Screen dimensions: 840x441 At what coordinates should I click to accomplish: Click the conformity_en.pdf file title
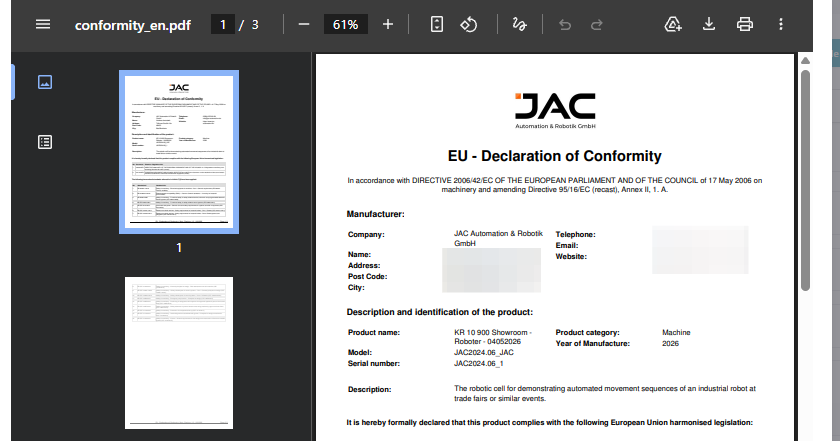[x=133, y=25]
